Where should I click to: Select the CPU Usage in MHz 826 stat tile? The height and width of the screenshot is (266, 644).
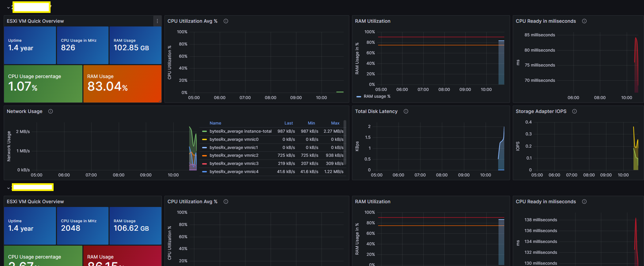(83, 45)
